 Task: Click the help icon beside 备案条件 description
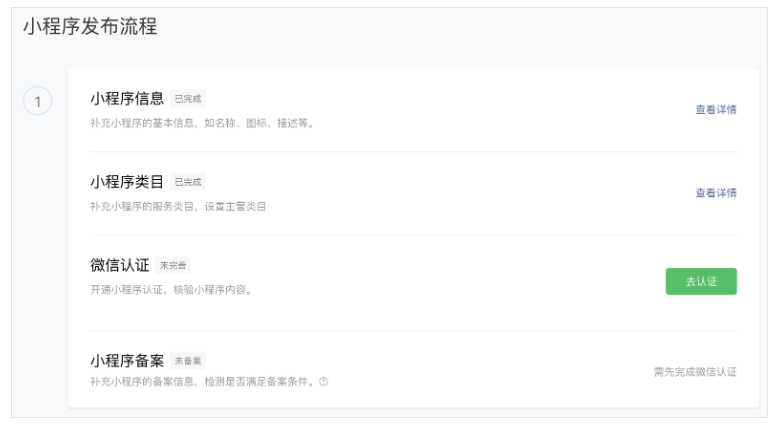point(324,381)
